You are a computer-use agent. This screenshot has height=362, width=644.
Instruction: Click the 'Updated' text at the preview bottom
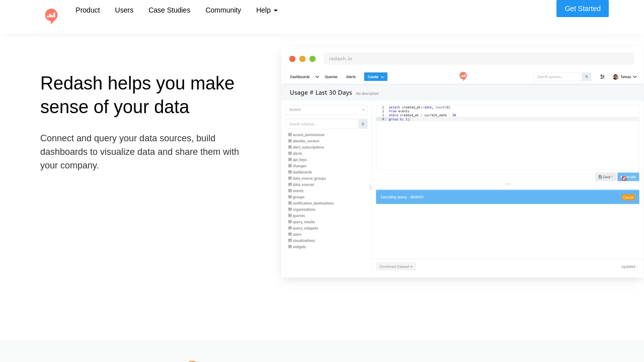(x=629, y=266)
